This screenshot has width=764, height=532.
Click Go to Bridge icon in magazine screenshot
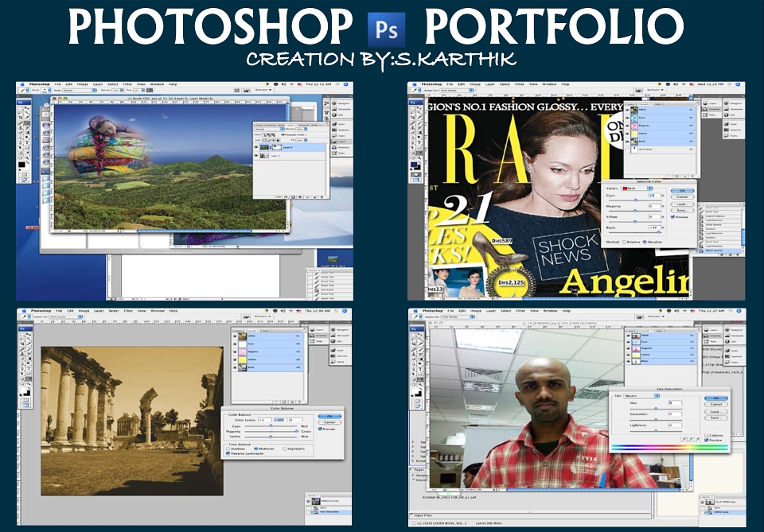(x=639, y=90)
